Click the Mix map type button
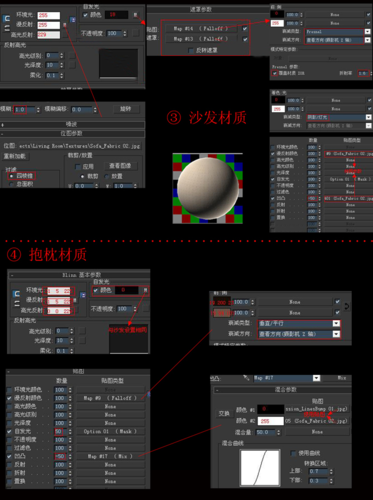The image size is (373, 500). pos(342,378)
